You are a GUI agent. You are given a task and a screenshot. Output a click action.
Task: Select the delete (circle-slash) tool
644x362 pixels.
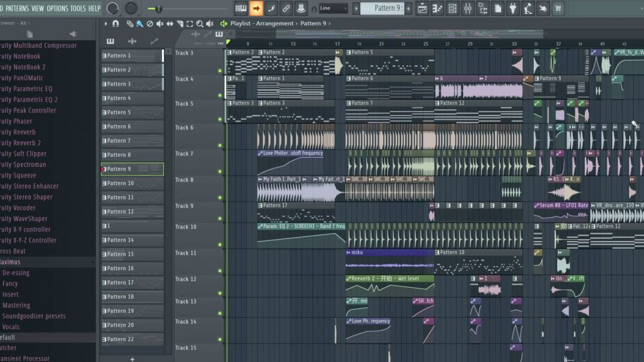coord(150,24)
